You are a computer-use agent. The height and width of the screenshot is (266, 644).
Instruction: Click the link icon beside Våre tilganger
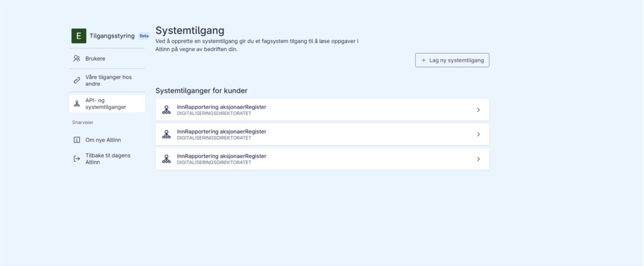[x=77, y=80]
